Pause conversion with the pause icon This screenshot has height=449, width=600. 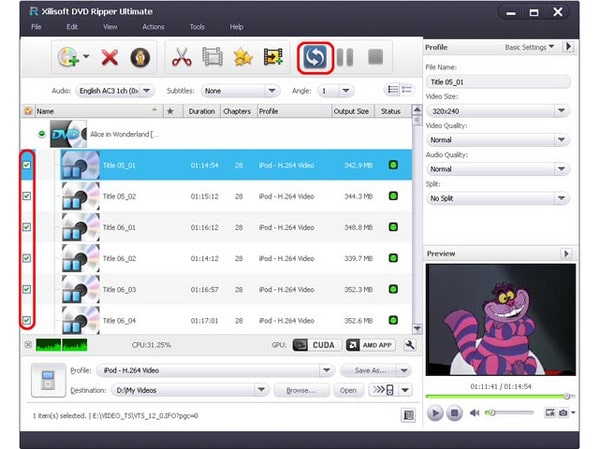[x=344, y=57]
